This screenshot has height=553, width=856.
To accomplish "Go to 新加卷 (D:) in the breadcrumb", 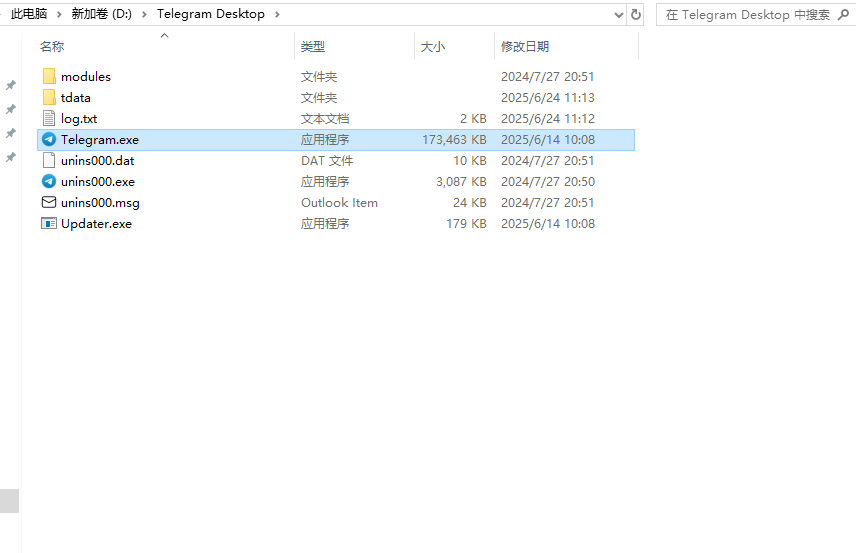I will [102, 14].
